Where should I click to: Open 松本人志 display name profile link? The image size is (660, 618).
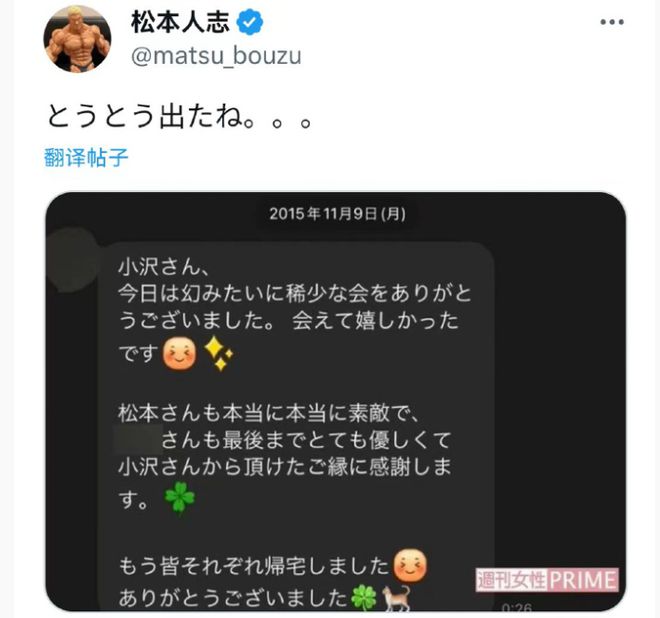[x=181, y=22]
